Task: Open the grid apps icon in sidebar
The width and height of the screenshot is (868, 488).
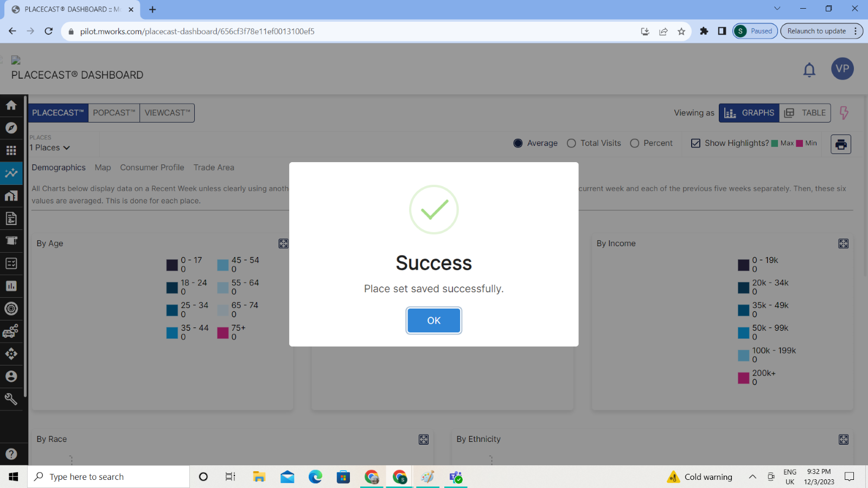Action: 11,150
